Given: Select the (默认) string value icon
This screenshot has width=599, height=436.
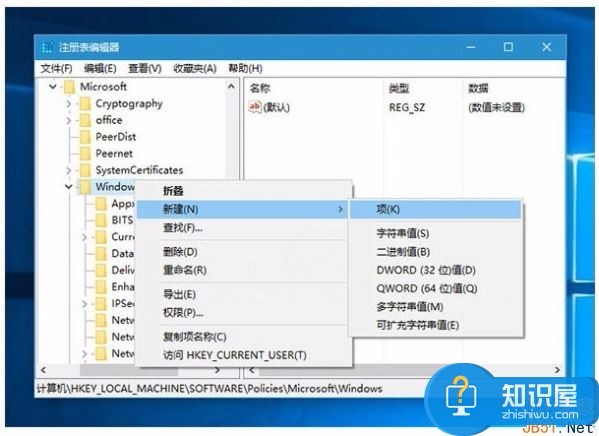Looking at the screenshot, I should point(254,107).
